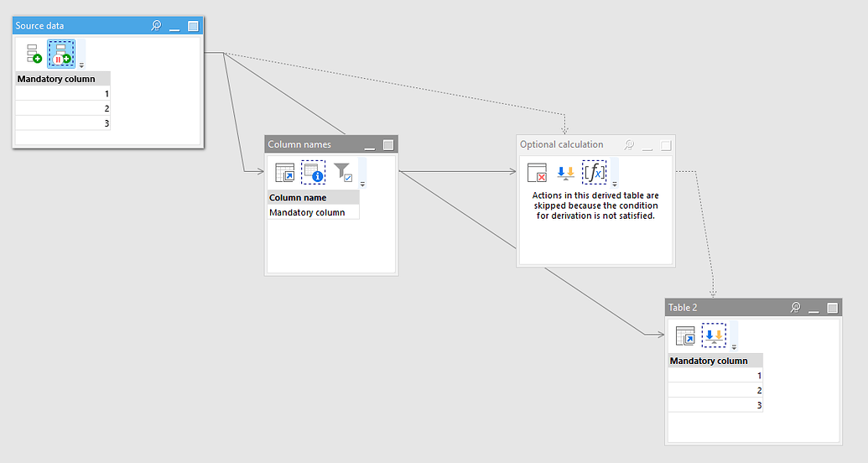This screenshot has height=463, width=868.
Task: Select the append action in Optional calculation
Action: [x=565, y=172]
